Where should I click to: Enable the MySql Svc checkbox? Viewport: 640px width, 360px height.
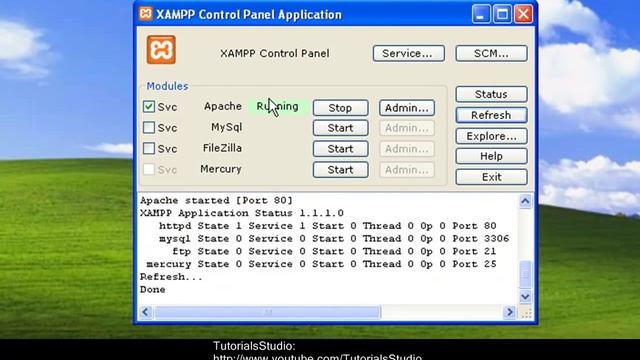(x=149, y=127)
